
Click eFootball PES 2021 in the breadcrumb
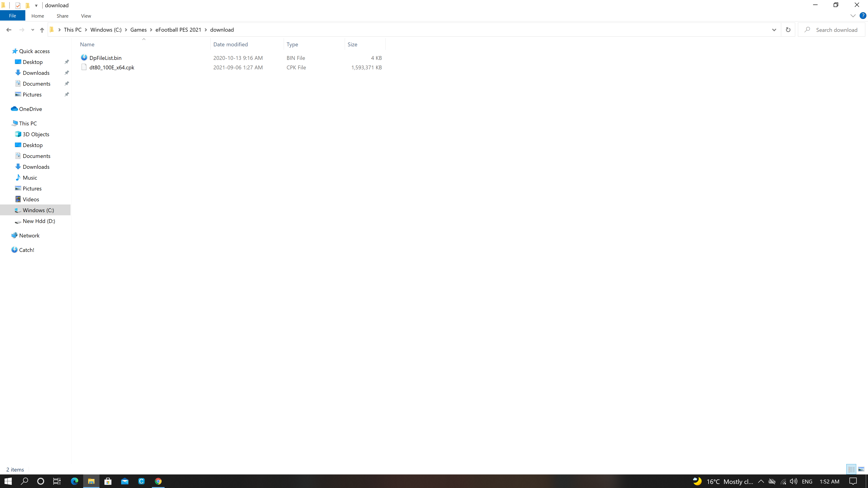(178, 30)
